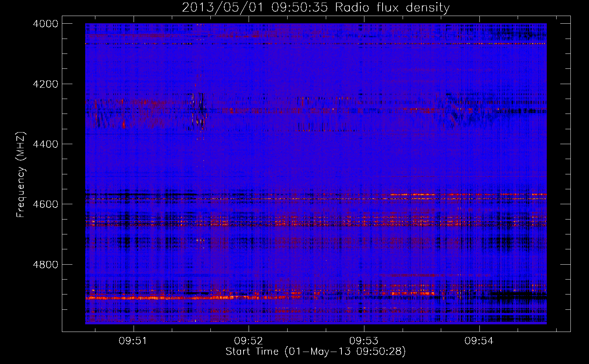Click the 'Start Time (01-May-13 09:50:28)' axis title
589x364 pixels.
click(316, 352)
